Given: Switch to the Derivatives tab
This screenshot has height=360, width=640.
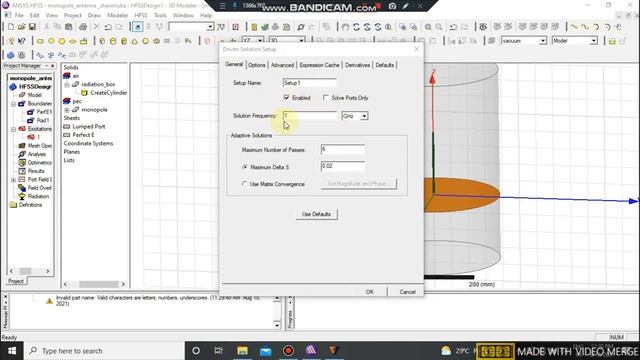Looking at the screenshot, I should click(x=358, y=65).
